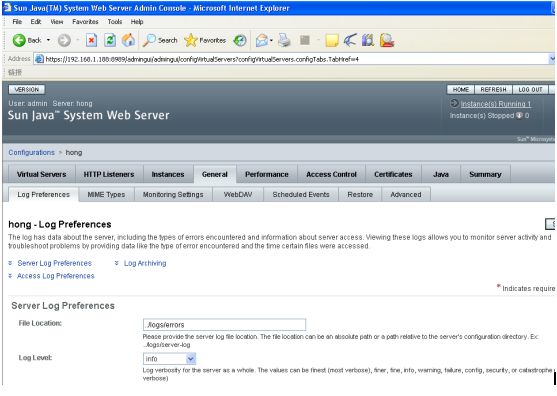The height and width of the screenshot is (396, 557).
Task: Open the Help menu
Action: point(137,22)
